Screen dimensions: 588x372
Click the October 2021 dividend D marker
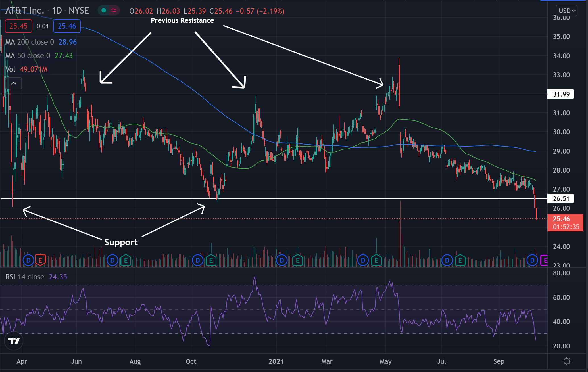coord(532,260)
